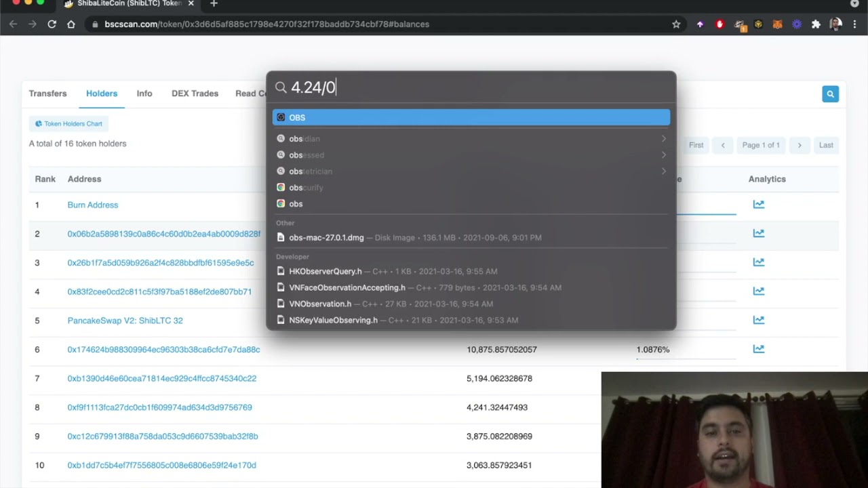Open address 0xb1390d46e60cea71814ec929c4ffcc8745340c22
This screenshot has width=868, height=488.
pos(161,378)
